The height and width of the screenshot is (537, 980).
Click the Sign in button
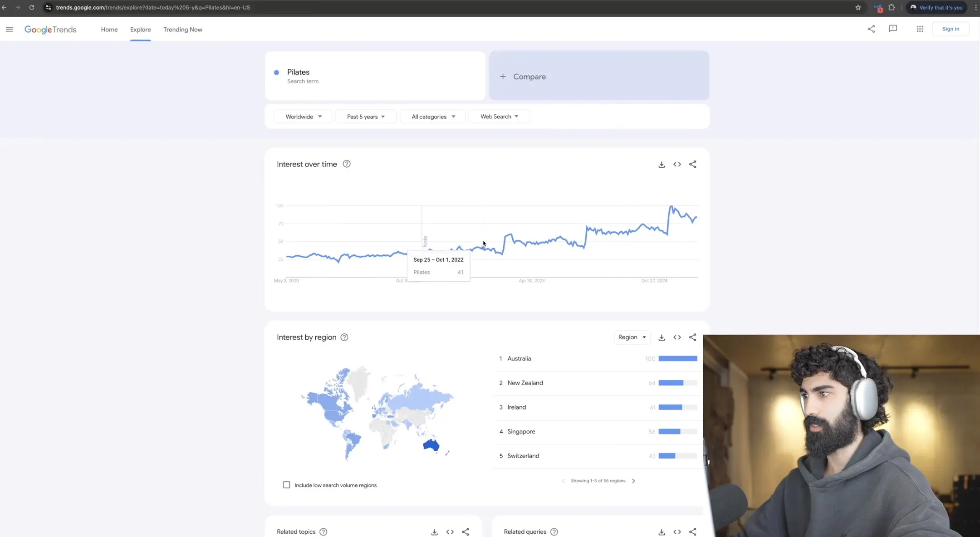pyautogui.click(x=950, y=29)
